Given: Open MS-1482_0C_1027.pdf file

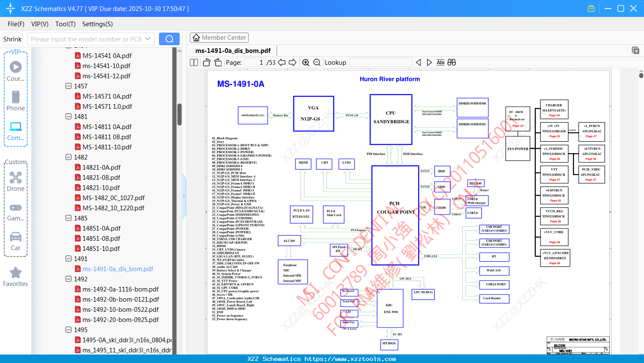Looking at the screenshot, I should coord(113,198).
